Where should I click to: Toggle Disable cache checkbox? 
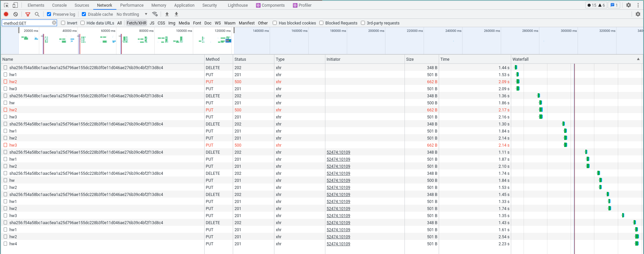click(84, 14)
